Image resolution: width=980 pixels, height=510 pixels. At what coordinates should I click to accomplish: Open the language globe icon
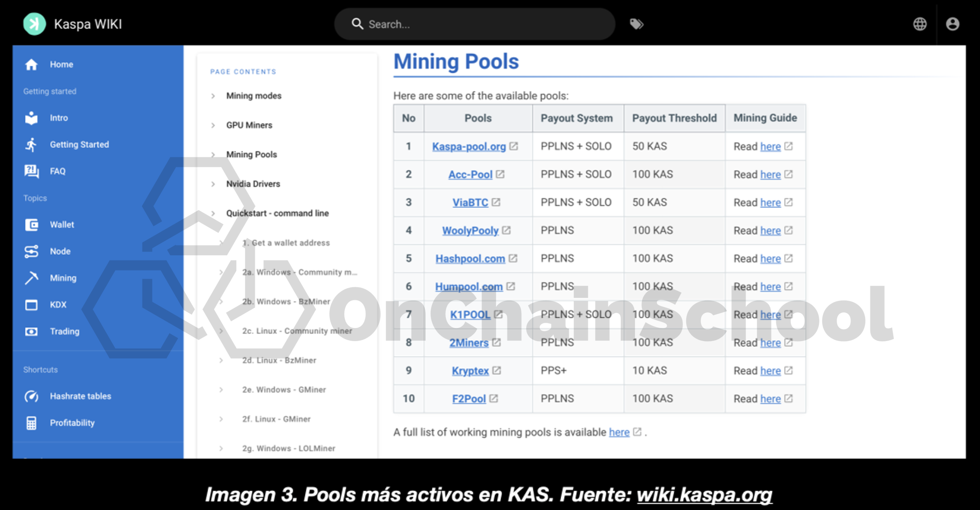tap(920, 24)
